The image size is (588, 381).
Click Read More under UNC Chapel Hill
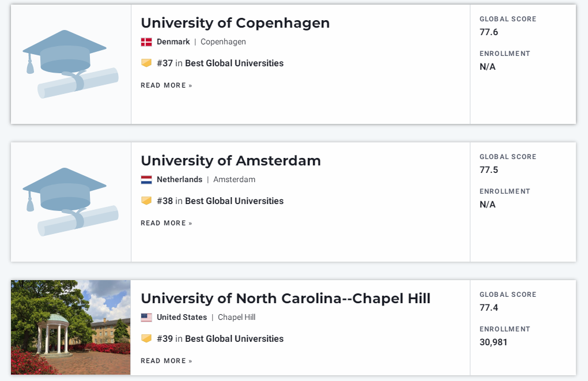(x=167, y=361)
